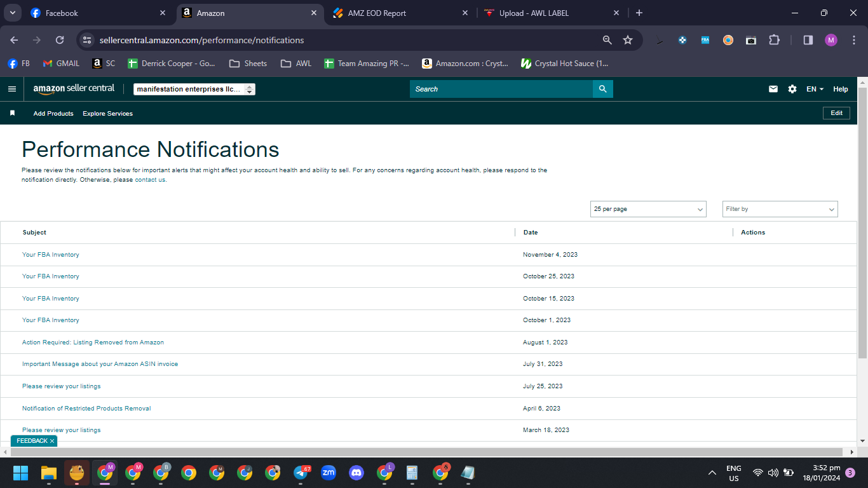Screen dimensions: 868x488
Task: Open Your FBA Inventory from November 4, 2023
Action: tap(51, 255)
